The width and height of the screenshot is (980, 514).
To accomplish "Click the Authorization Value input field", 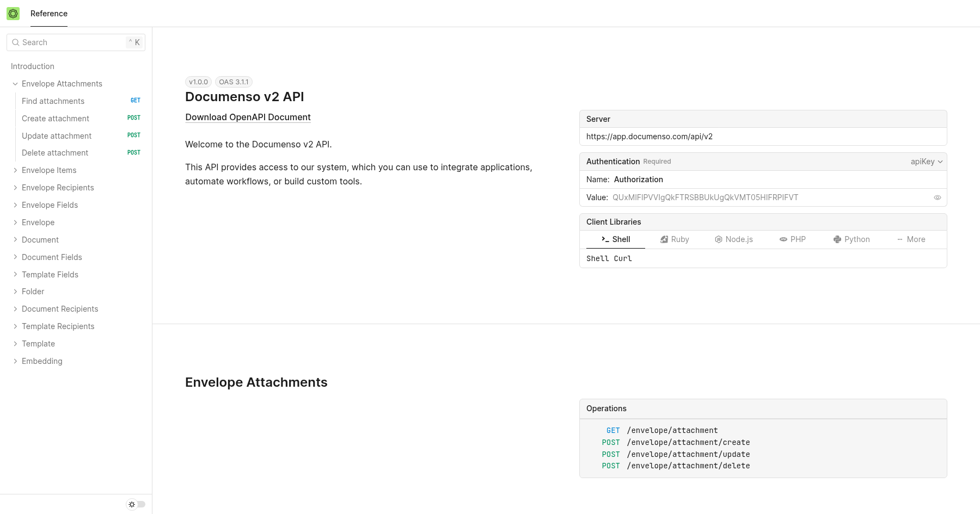I will click(770, 197).
